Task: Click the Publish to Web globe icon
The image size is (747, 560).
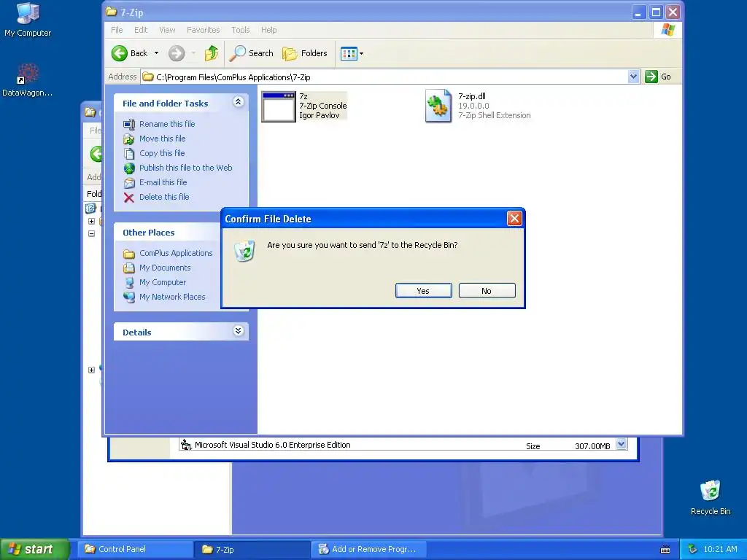Action: point(129,168)
